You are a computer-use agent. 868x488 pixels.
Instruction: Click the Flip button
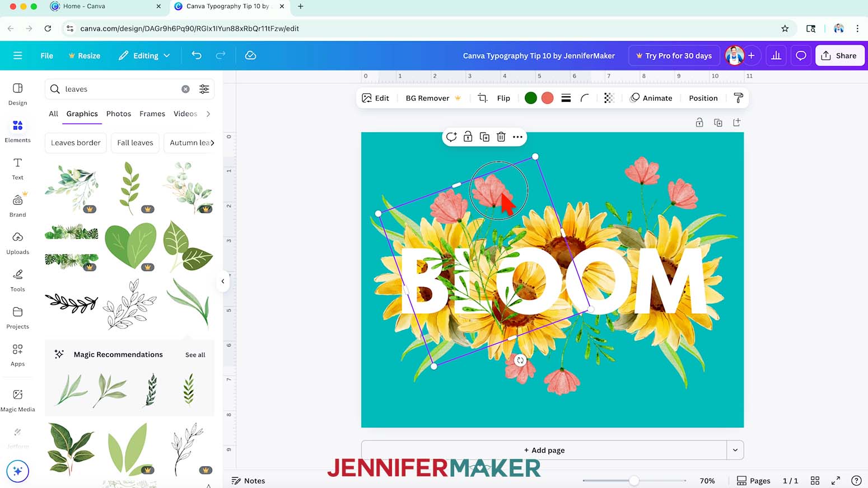[x=503, y=98]
